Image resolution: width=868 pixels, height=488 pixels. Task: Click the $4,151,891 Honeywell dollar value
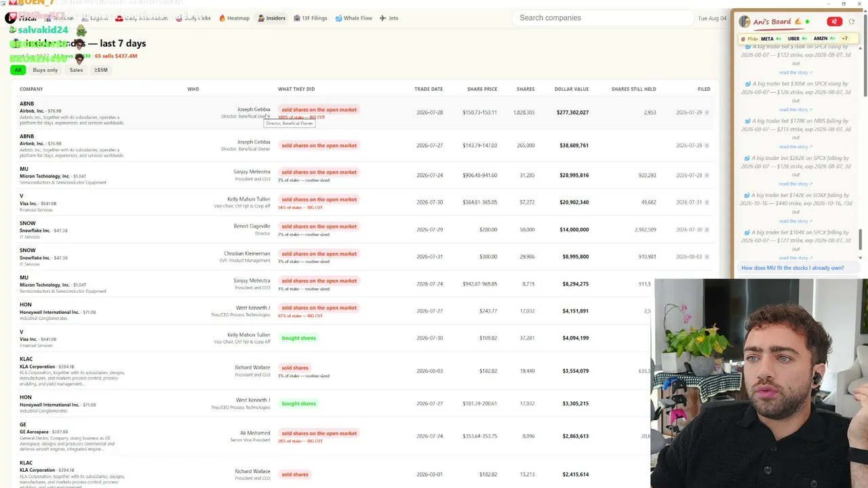click(575, 311)
